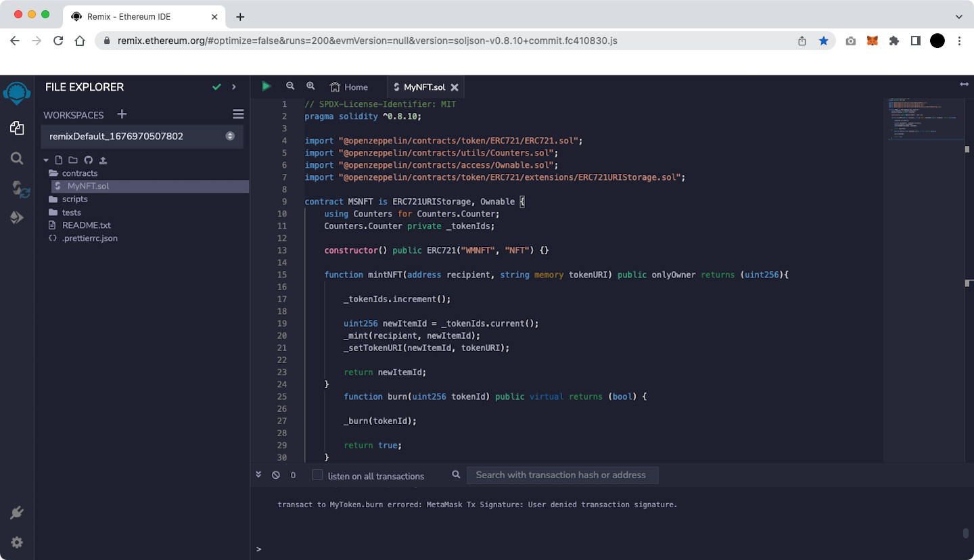Zoom in the code editor
Screen dimensions: 974x560
[x=310, y=87]
